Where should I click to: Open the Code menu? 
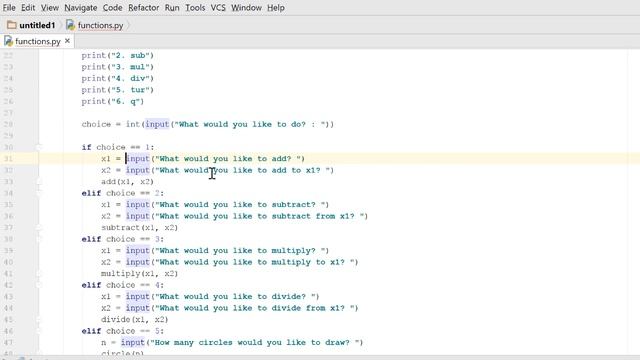(112, 8)
